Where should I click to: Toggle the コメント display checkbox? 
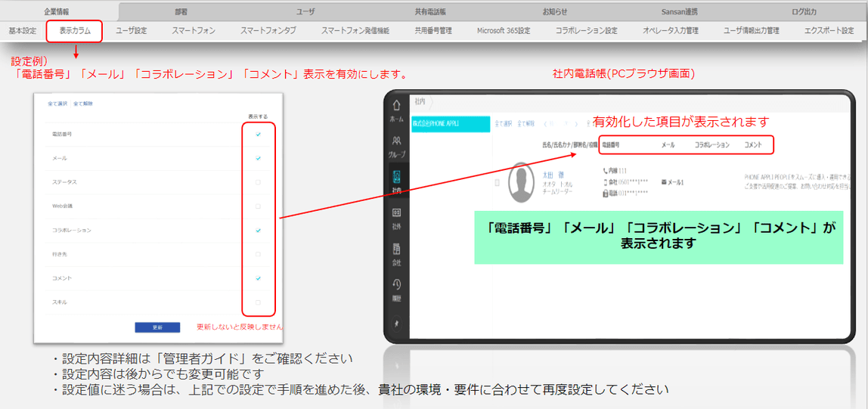point(258,278)
